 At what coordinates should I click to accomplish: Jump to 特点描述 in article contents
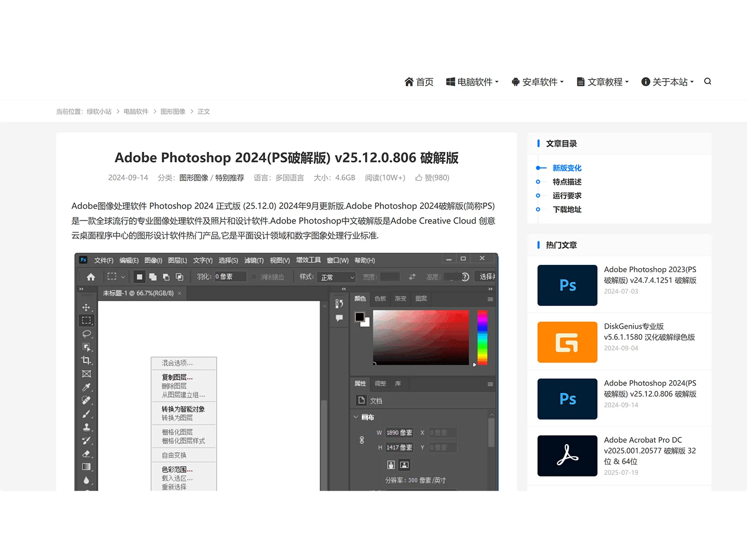point(567,182)
